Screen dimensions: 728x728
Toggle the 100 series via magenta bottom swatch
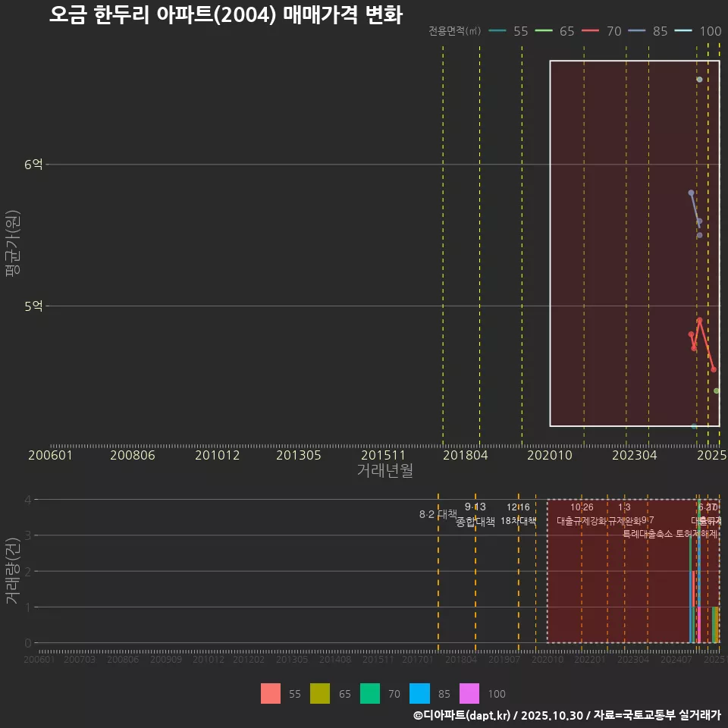[468, 693]
